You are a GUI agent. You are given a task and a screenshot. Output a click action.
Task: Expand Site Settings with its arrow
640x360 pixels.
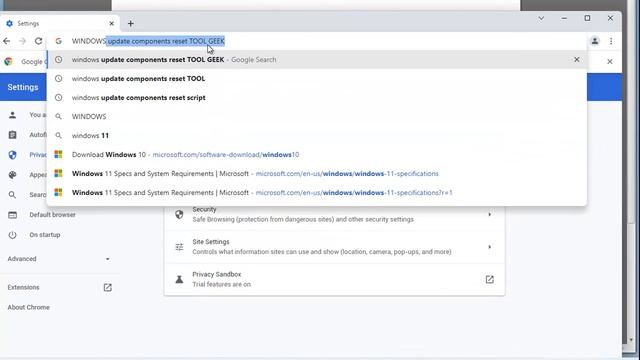click(x=489, y=247)
